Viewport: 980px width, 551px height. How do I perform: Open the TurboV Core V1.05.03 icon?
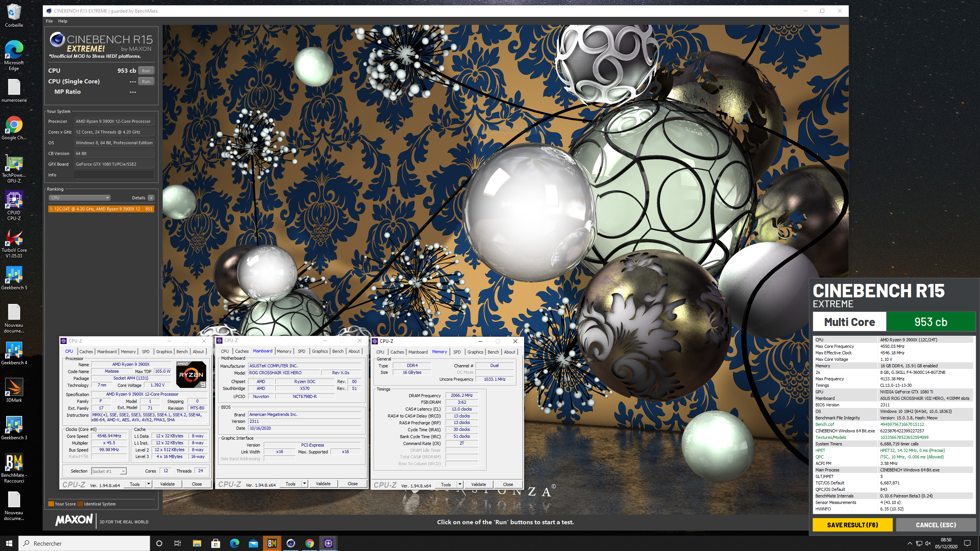(x=14, y=243)
